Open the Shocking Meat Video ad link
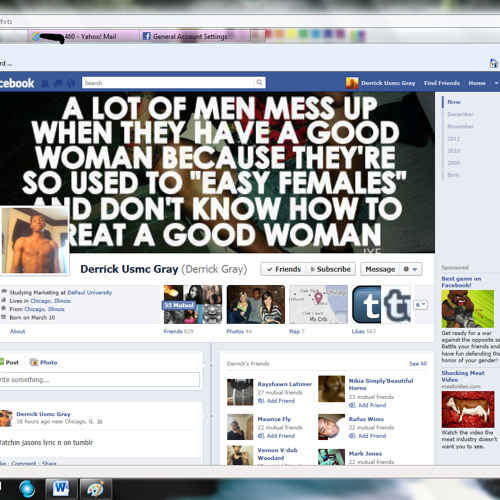 [463, 376]
